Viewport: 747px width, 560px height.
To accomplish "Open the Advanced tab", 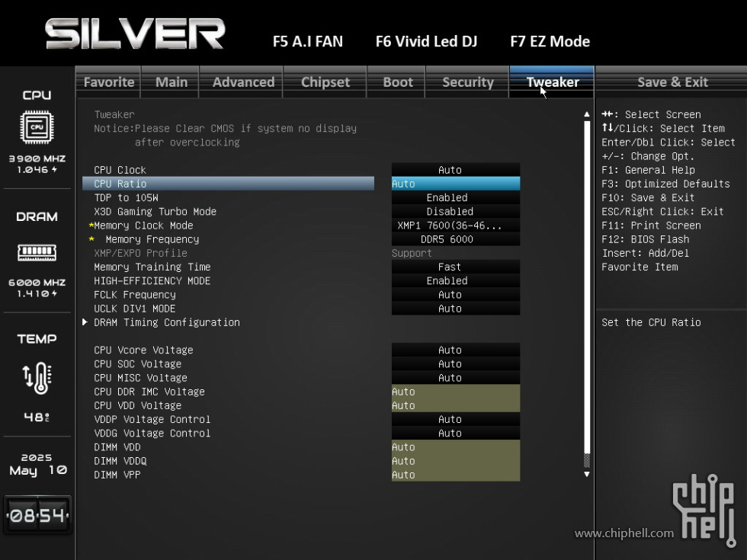I will 243,82.
